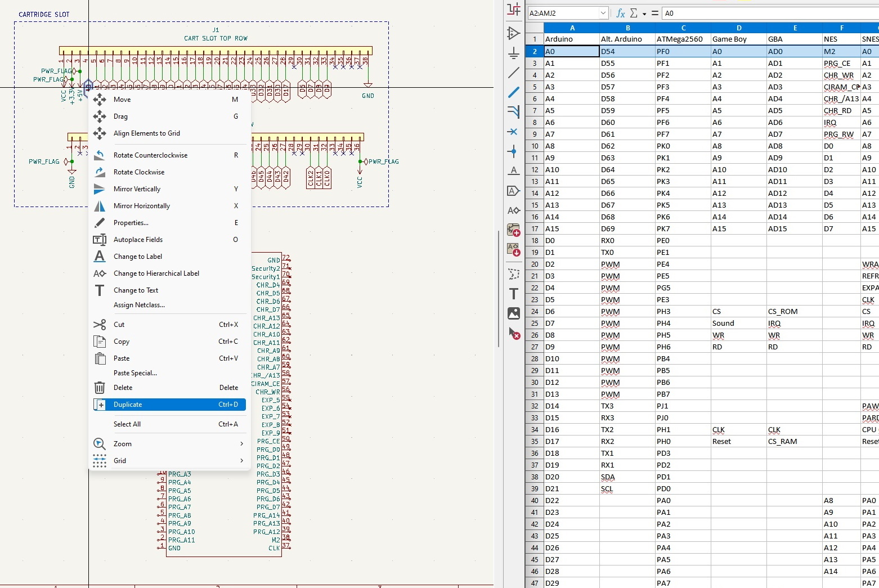Select the Add Text tool in toolbar
Screen dimensions: 879x588
[x=513, y=294]
